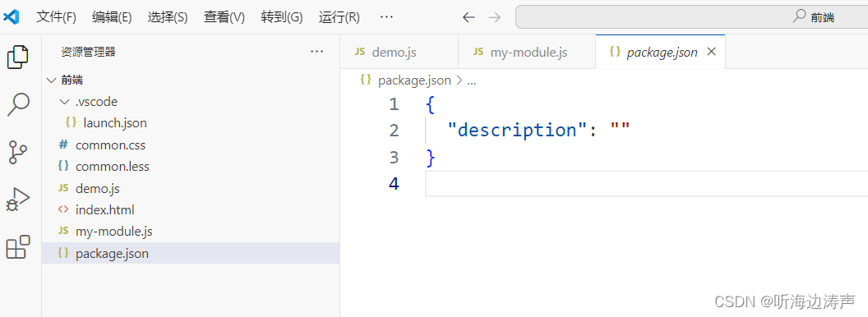
Task: Open Explorer panel more actions ellipsis
Action: click(316, 52)
